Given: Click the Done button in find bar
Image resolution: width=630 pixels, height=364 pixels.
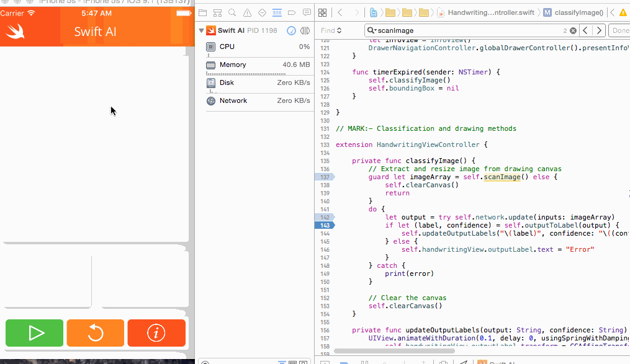Looking at the screenshot, I should pos(620,30).
